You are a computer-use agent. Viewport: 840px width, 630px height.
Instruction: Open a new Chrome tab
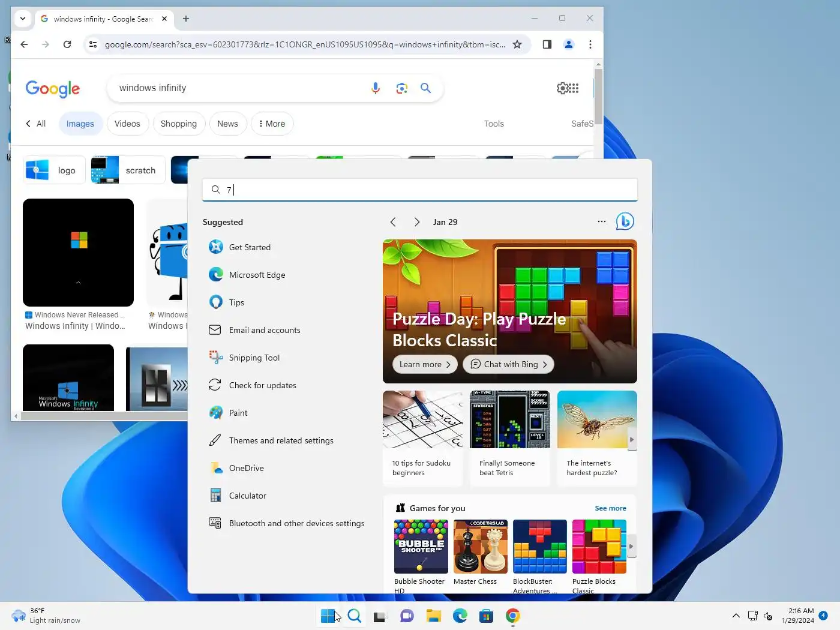pyautogui.click(x=186, y=19)
